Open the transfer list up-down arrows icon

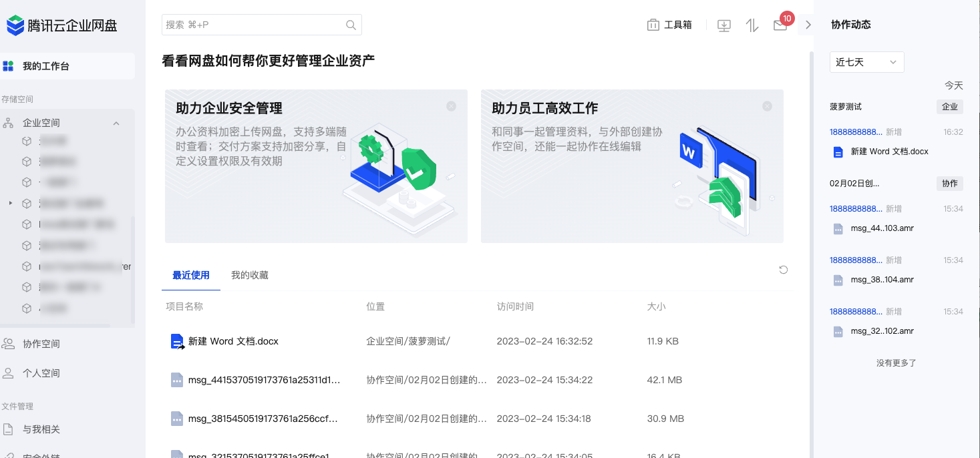pos(752,25)
